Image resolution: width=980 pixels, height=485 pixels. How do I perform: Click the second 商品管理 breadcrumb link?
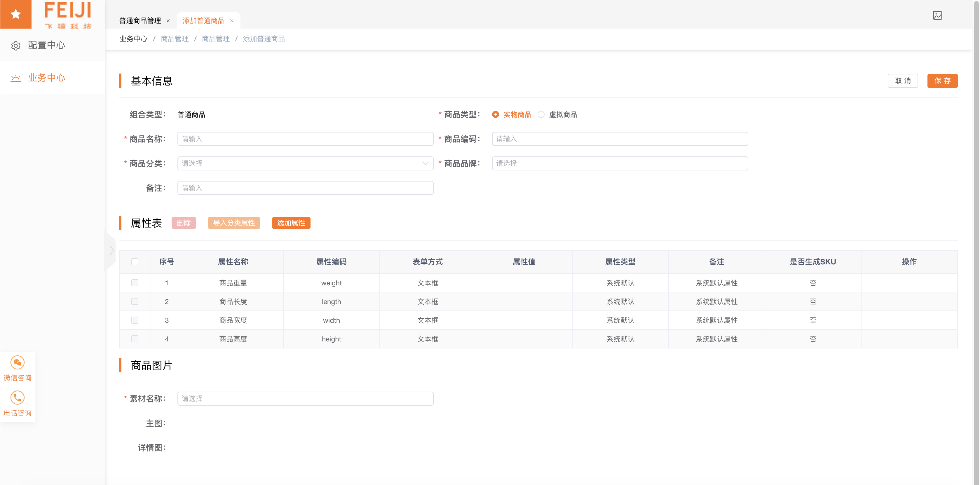(x=216, y=39)
